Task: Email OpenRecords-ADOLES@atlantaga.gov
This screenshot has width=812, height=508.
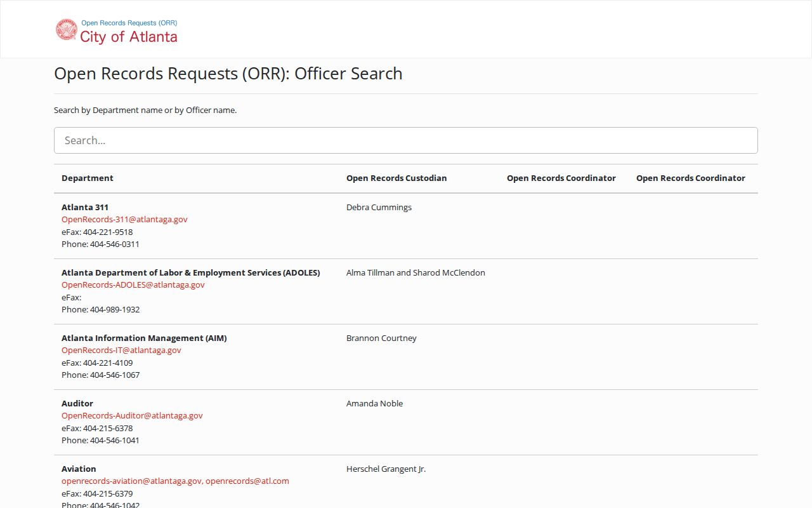Action: (133, 284)
